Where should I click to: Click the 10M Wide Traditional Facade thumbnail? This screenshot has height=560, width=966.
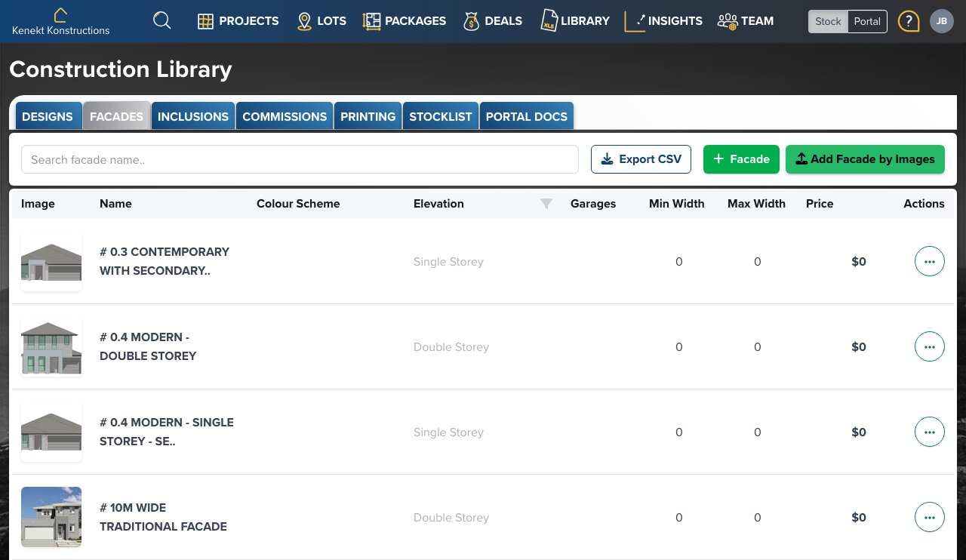pos(51,517)
